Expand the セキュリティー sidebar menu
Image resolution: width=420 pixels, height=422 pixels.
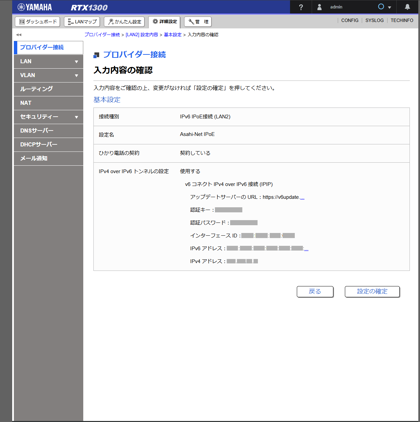(49, 117)
